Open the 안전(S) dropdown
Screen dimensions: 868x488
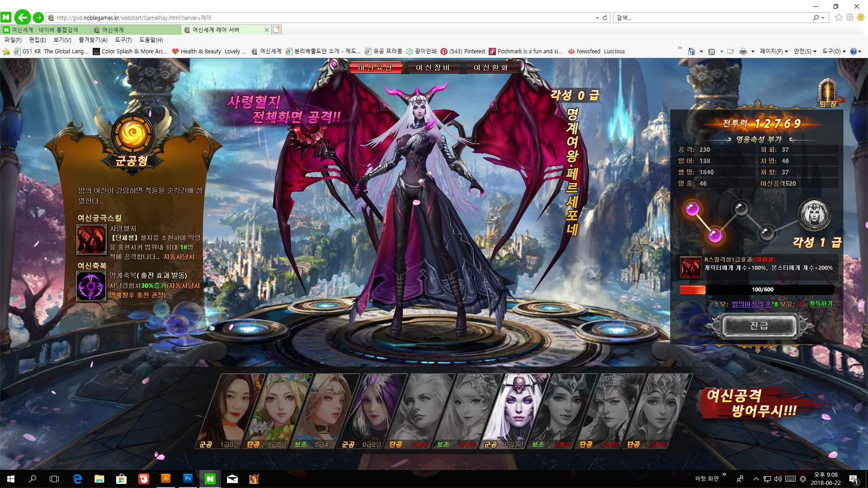click(x=805, y=52)
